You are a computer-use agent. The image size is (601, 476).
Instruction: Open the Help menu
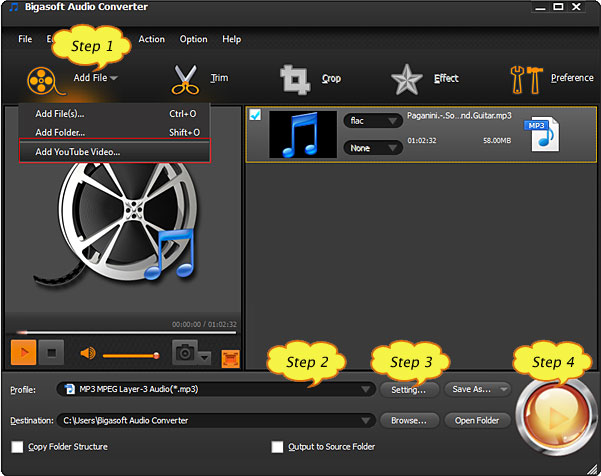[232, 39]
